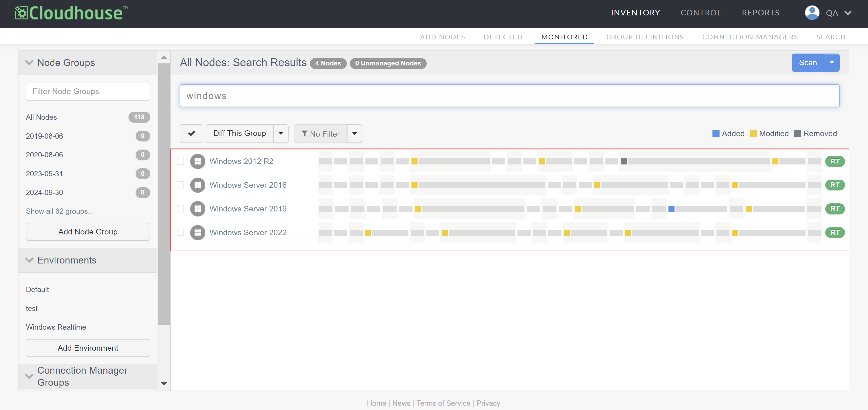This screenshot has height=410, width=868.
Task: Click the RT badge for Windows Server 2022
Action: (835, 232)
